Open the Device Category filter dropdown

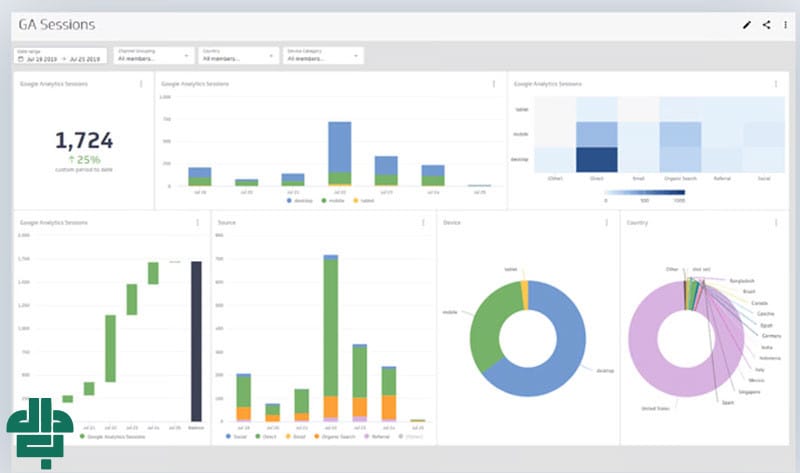click(323, 55)
